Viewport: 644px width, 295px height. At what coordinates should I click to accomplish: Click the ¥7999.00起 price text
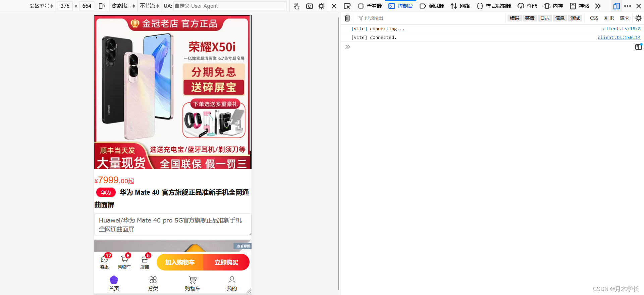[x=114, y=180]
